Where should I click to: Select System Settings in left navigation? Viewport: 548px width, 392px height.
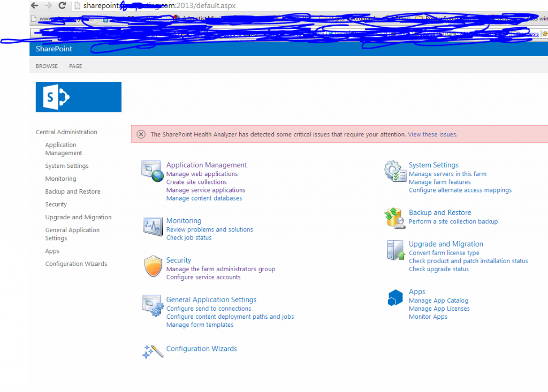point(67,166)
